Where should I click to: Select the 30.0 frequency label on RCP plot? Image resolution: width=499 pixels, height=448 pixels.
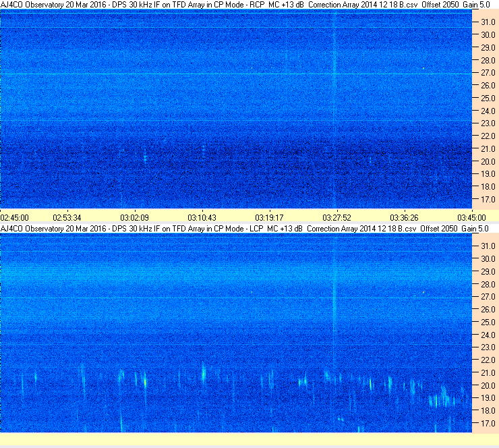pos(488,35)
